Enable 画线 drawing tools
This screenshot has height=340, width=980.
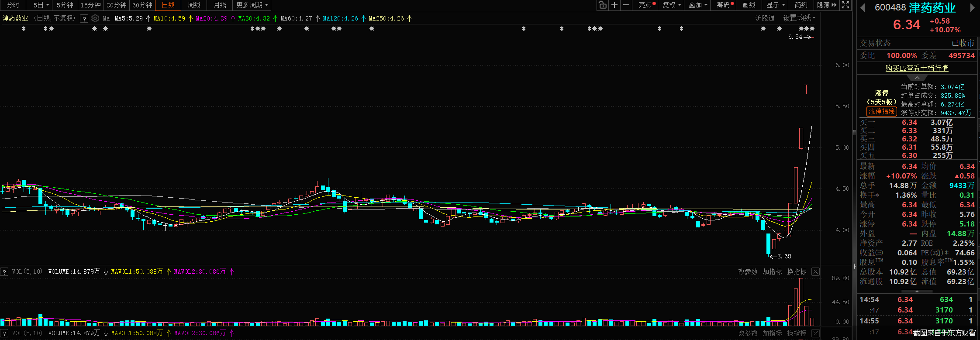coord(749,5)
